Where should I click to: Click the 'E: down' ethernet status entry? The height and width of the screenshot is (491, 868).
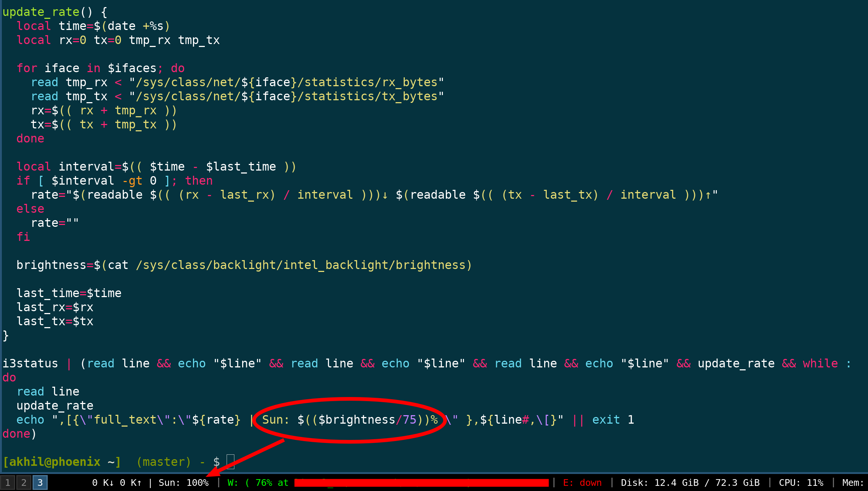coord(582,482)
